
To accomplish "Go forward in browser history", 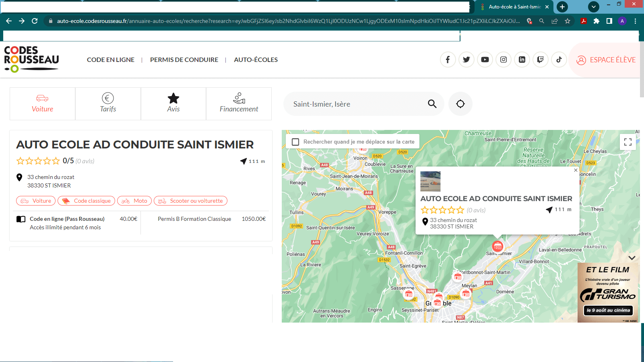I will (x=22, y=21).
